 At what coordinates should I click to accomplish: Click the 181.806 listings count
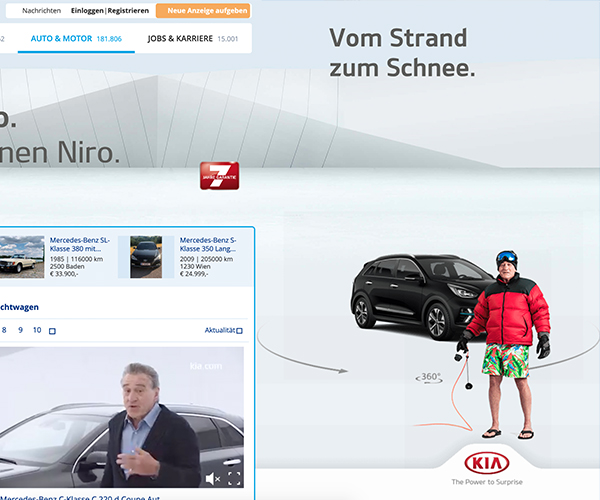109,39
